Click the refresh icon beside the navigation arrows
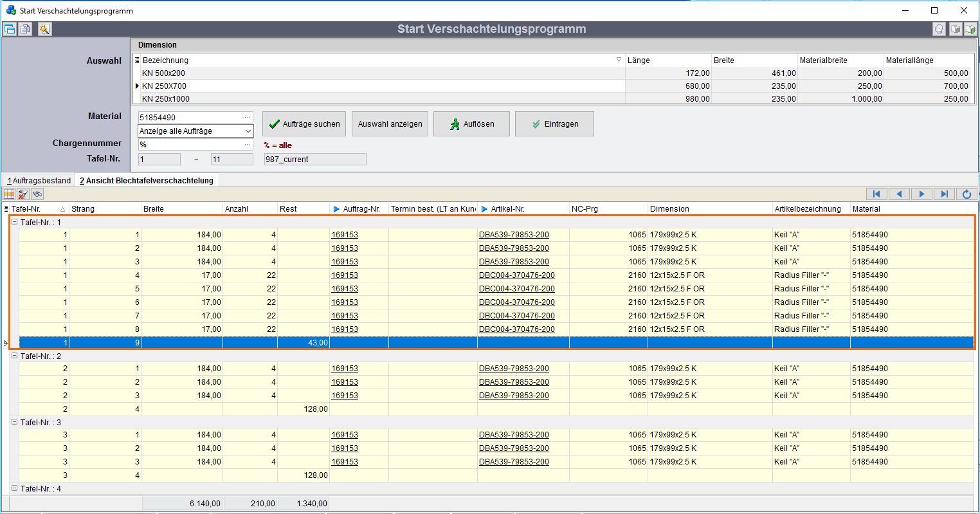The image size is (980, 514). (x=966, y=194)
